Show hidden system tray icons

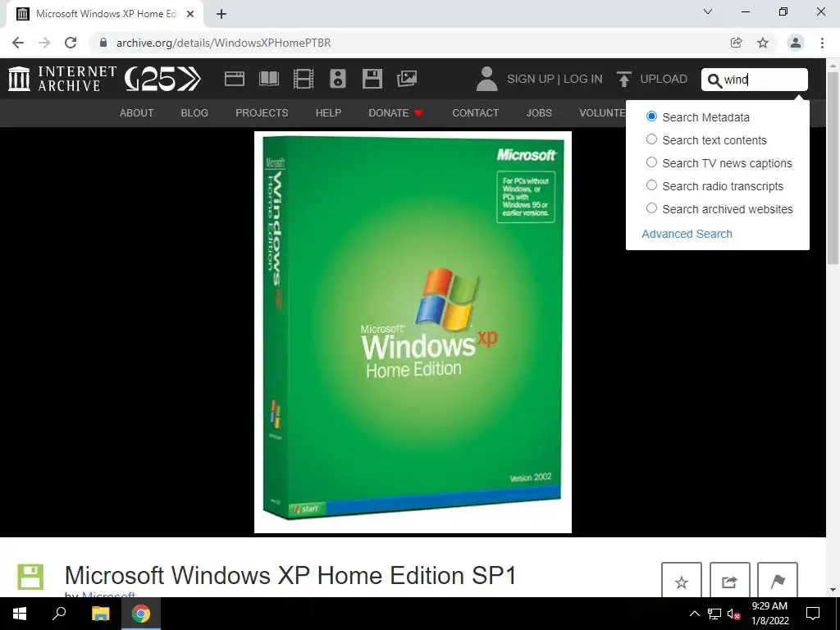click(694, 614)
